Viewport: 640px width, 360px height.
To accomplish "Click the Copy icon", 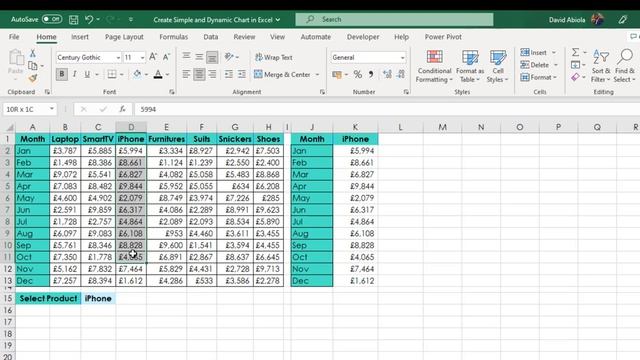I will click(33, 66).
